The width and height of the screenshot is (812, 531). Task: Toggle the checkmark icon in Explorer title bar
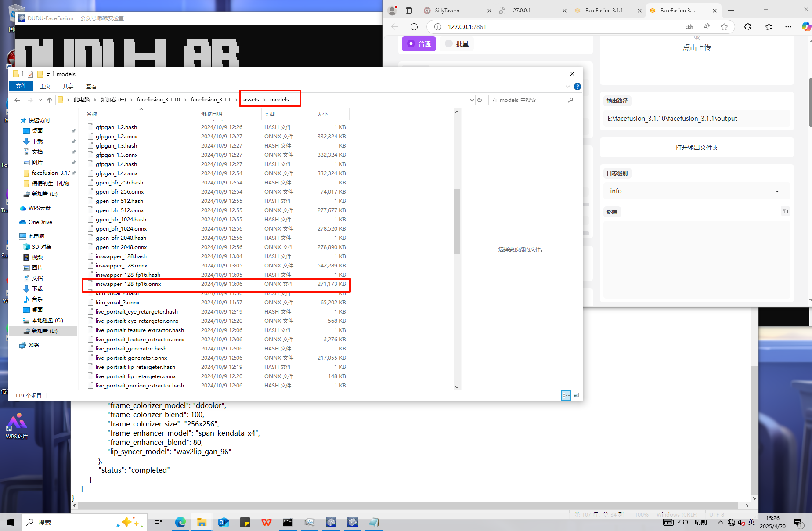30,74
